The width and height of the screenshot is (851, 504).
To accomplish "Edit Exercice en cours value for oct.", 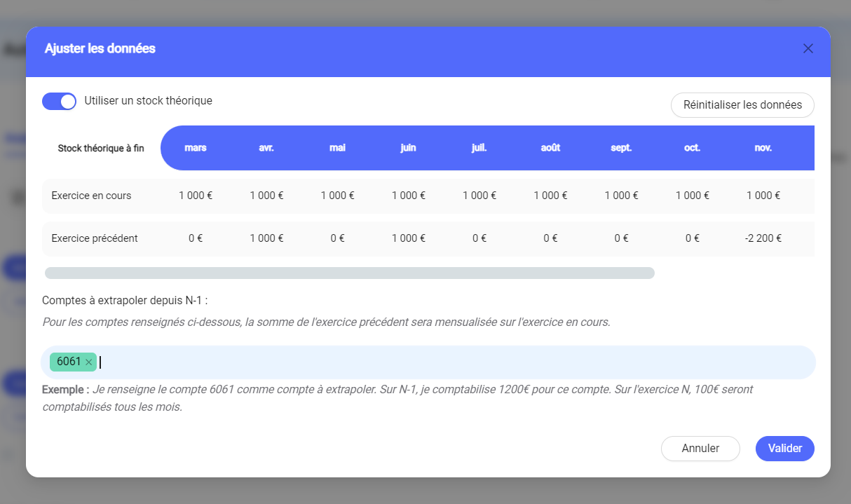I will pos(693,196).
